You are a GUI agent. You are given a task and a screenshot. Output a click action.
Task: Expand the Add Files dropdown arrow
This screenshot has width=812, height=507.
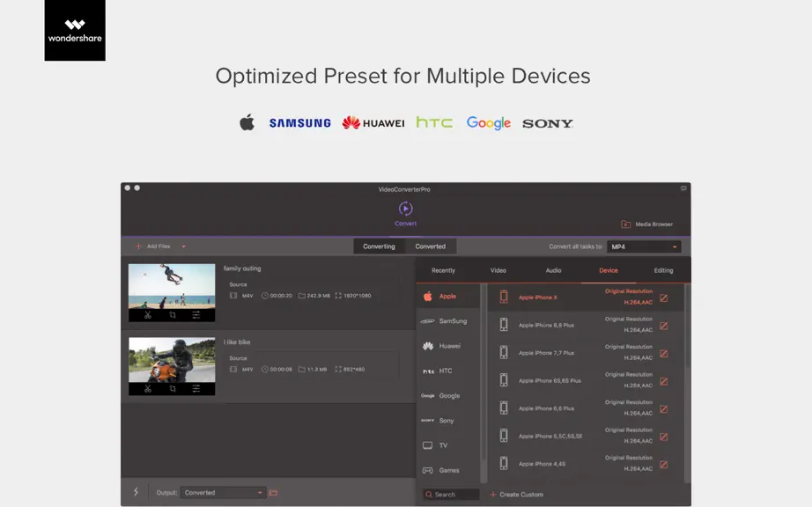[x=184, y=246]
